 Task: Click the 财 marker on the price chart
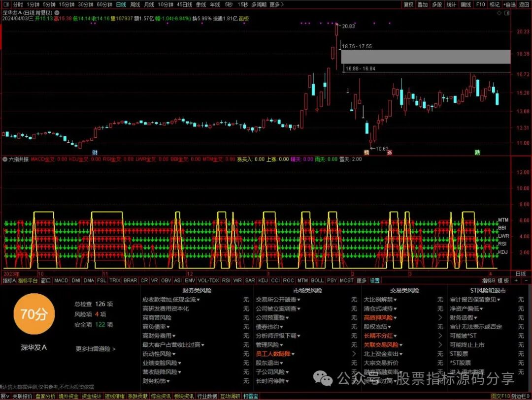tap(95, 153)
